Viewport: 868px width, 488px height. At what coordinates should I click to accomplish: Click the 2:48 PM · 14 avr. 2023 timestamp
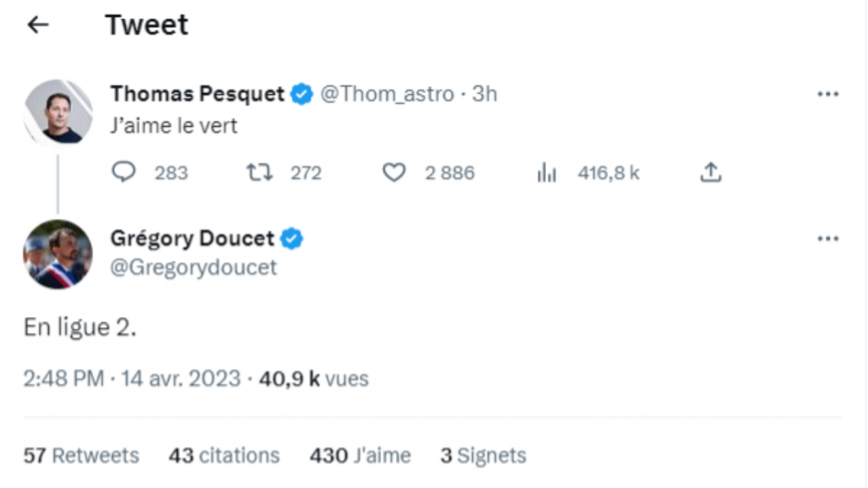click(132, 379)
